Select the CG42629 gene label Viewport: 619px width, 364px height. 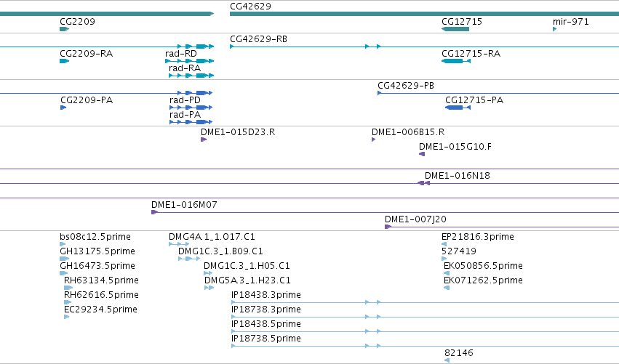click(x=250, y=7)
